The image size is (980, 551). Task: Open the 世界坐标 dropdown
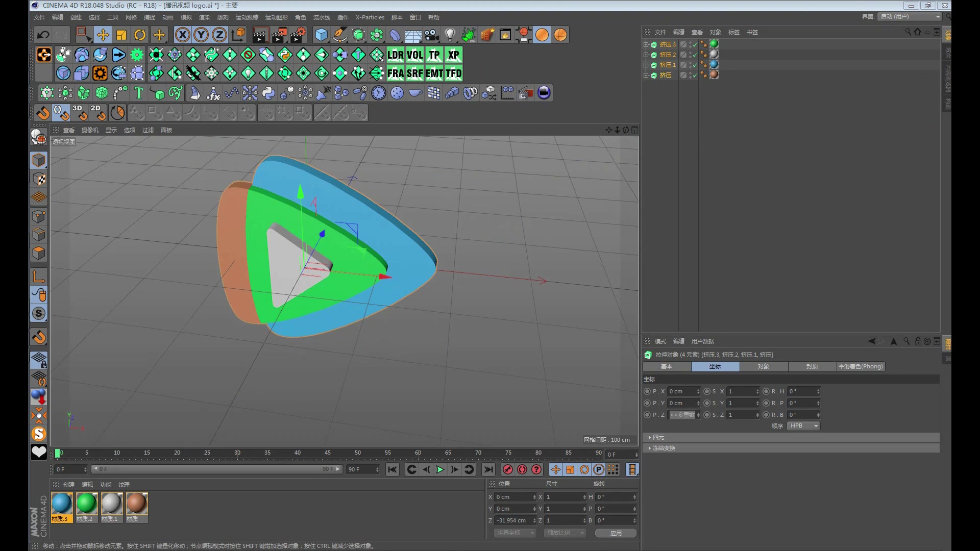pos(515,533)
